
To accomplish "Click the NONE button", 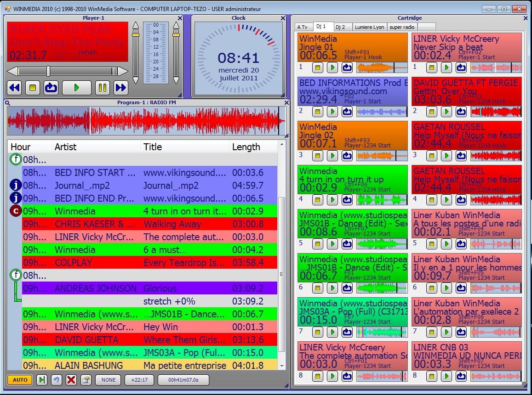I will pos(108,380).
